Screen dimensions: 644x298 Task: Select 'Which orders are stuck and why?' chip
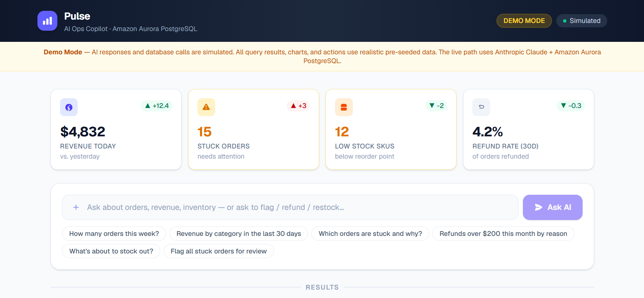click(x=370, y=234)
